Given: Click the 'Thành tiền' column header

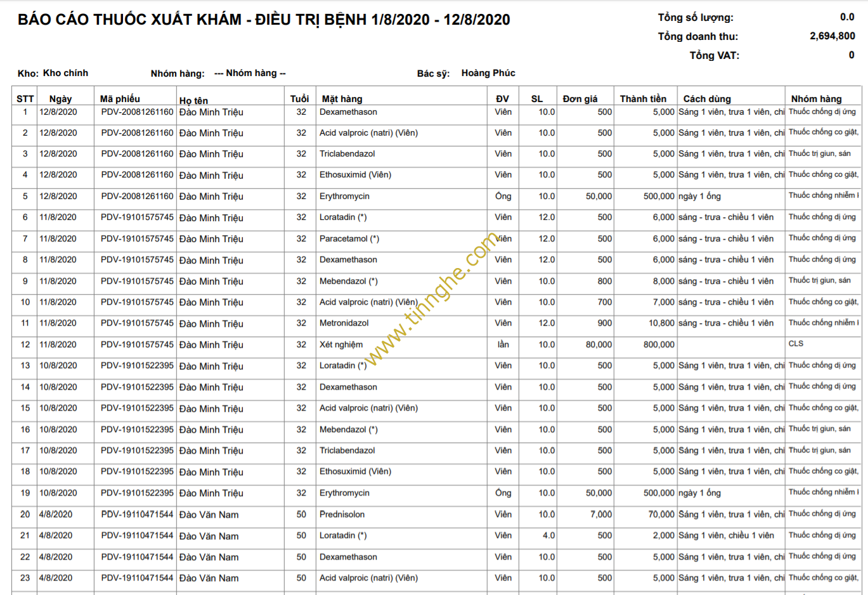Looking at the screenshot, I should pos(643,99).
